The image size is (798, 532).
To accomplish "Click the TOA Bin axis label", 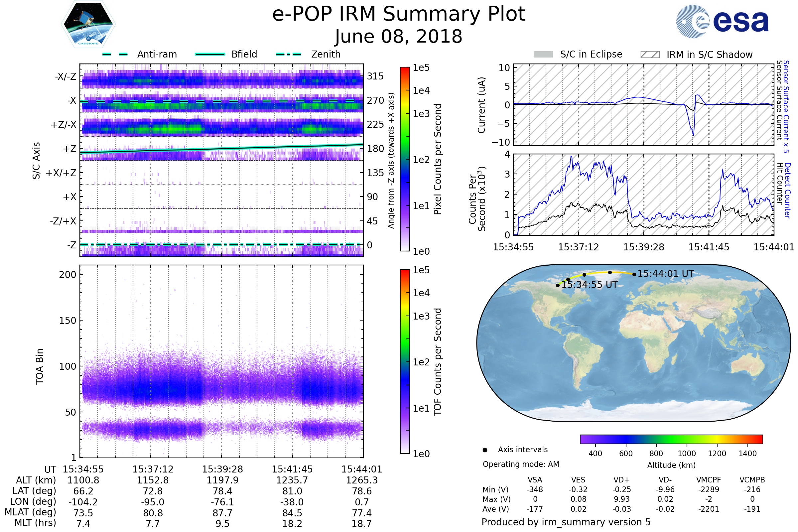I will coord(40,366).
